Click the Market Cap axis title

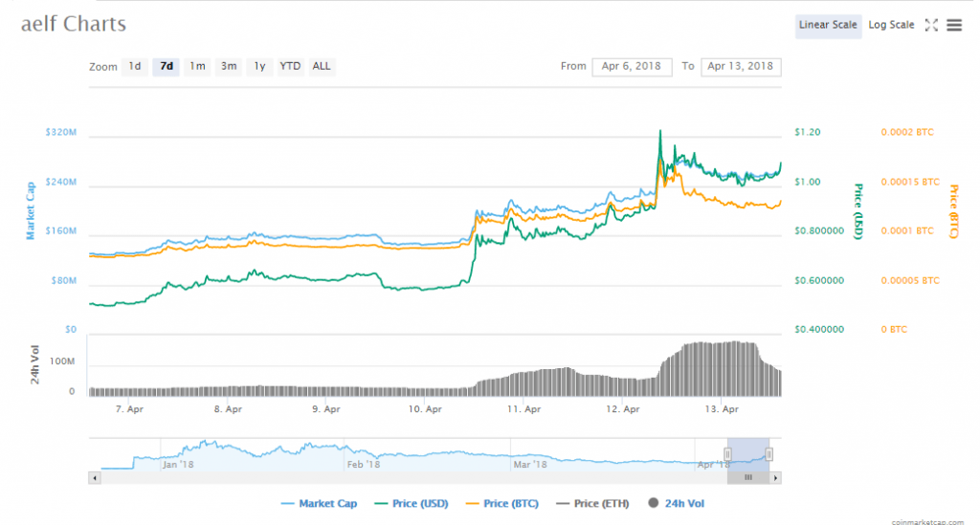(x=30, y=211)
